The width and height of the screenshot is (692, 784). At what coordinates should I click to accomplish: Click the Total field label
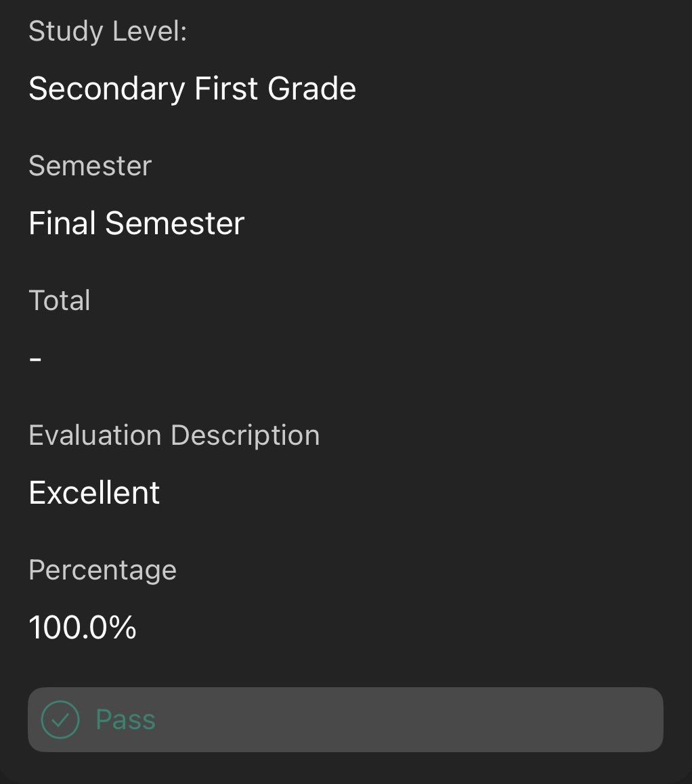60,300
